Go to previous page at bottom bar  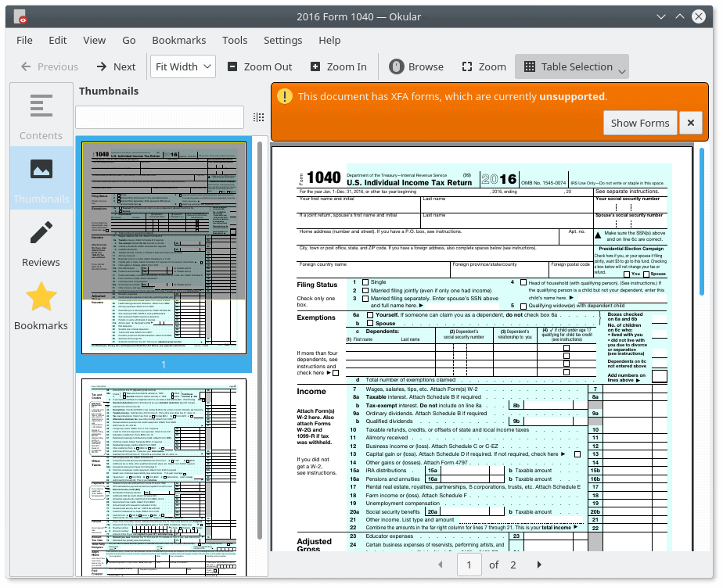(441, 565)
